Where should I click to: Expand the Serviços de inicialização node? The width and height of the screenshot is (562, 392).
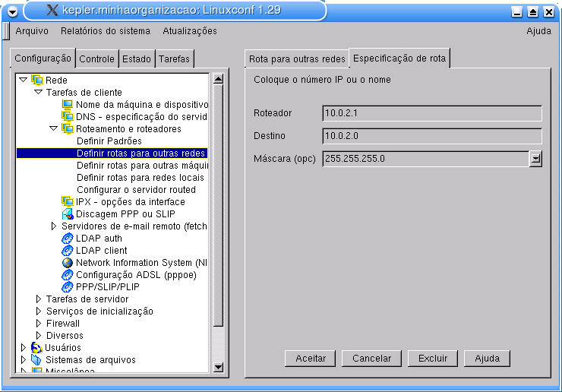click(38, 311)
